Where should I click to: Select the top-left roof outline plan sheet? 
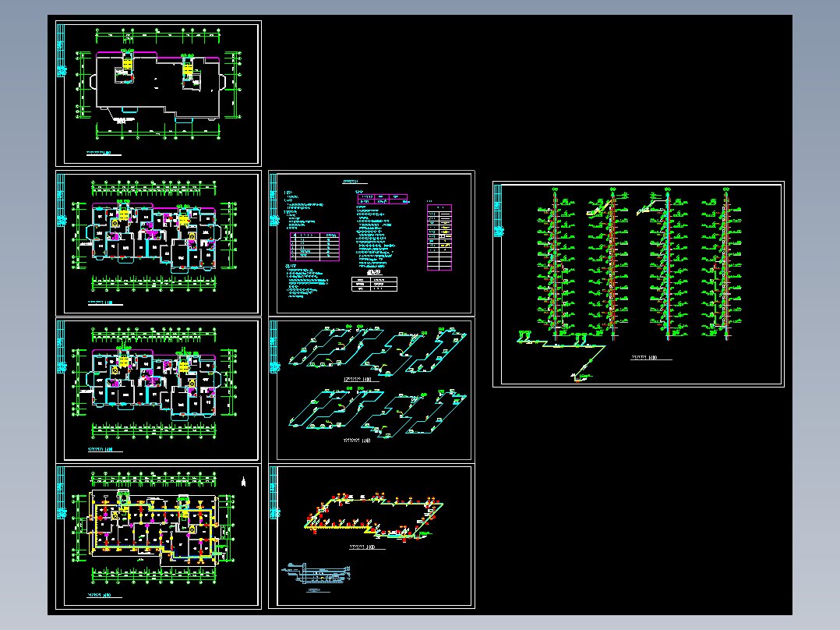pos(158,94)
